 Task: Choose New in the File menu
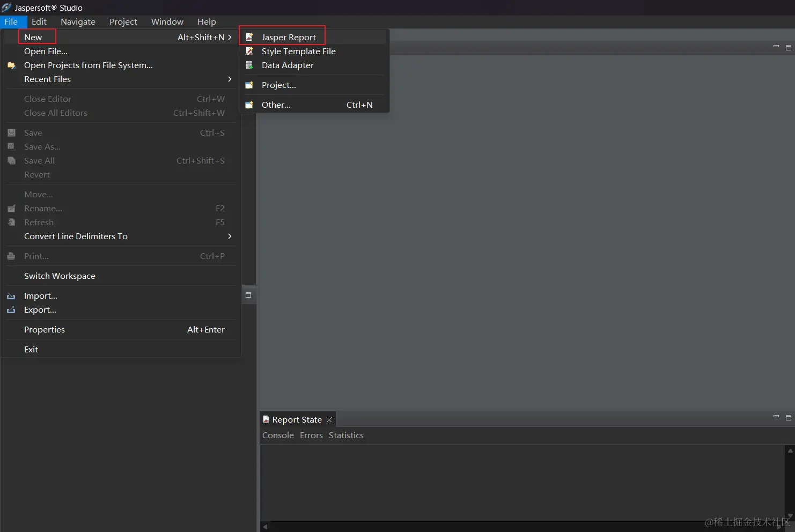pyautogui.click(x=121, y=37)
